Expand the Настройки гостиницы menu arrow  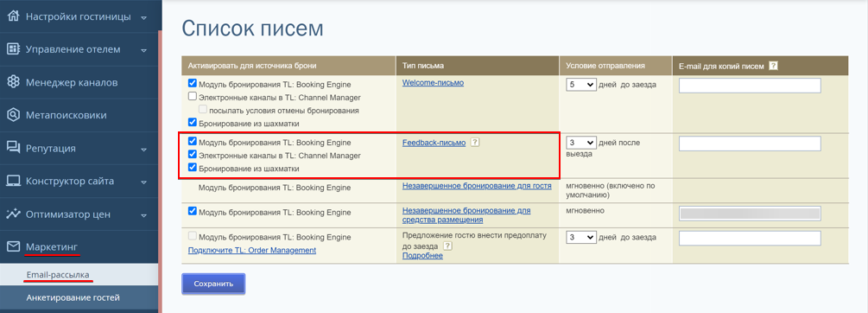(144, 17)
